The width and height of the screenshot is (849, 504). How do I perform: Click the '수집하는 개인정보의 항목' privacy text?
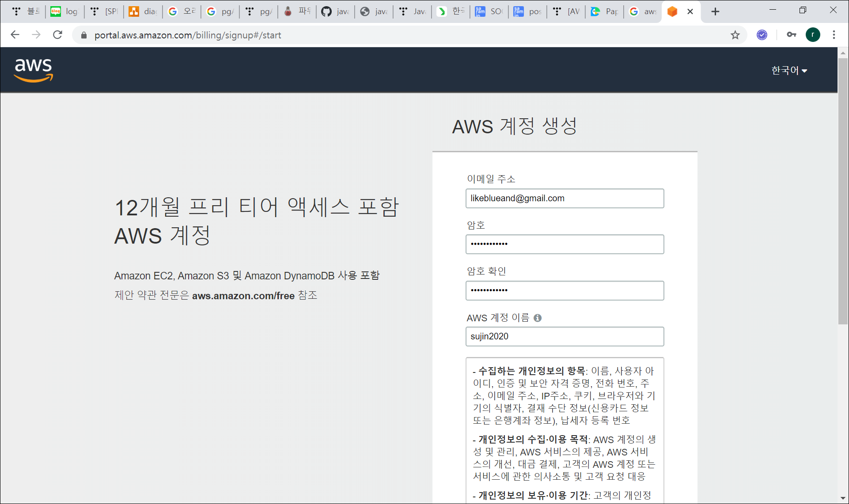pyautogui.click(x=532, y=371)
